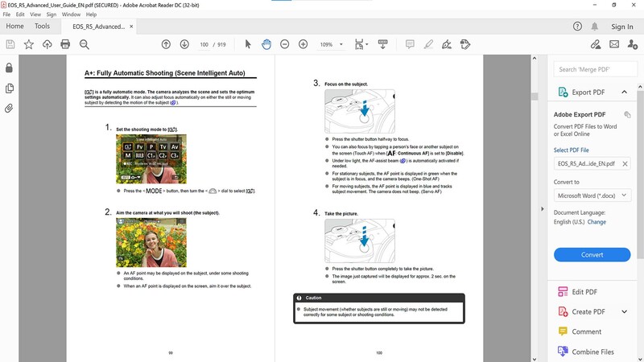Open the Sign menu
Screen dimensions: 644x362
point(52,14)
